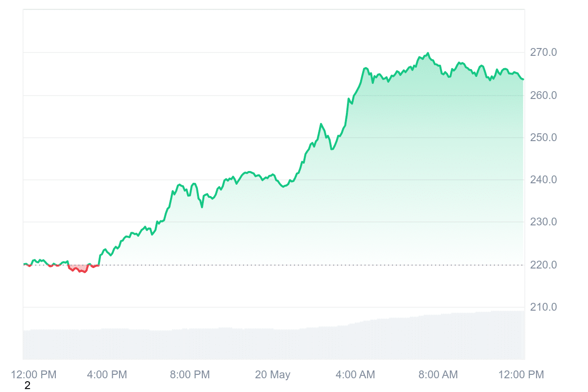This screenshot has height=392, width=588.
Task: Click the gray volume area beneath the chart
Action: tap(274, 343)
